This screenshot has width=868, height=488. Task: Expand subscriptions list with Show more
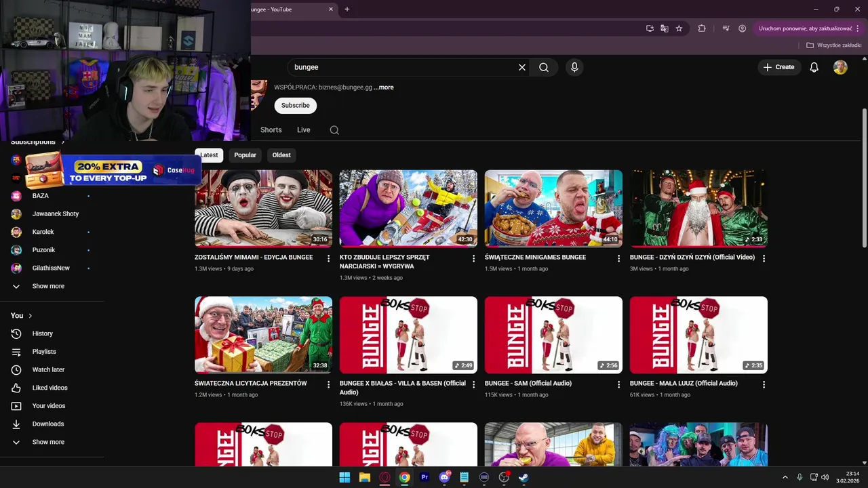point(48,286)
